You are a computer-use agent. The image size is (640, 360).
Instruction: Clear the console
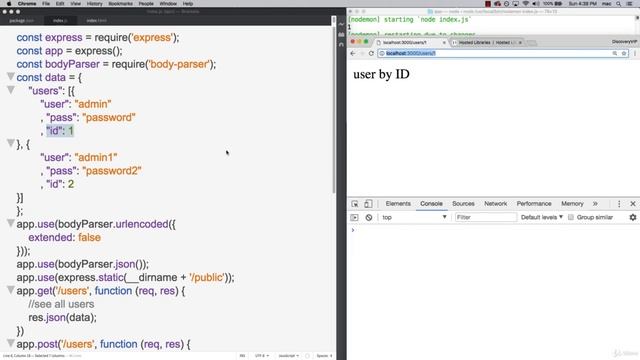[x=369, y=218]
